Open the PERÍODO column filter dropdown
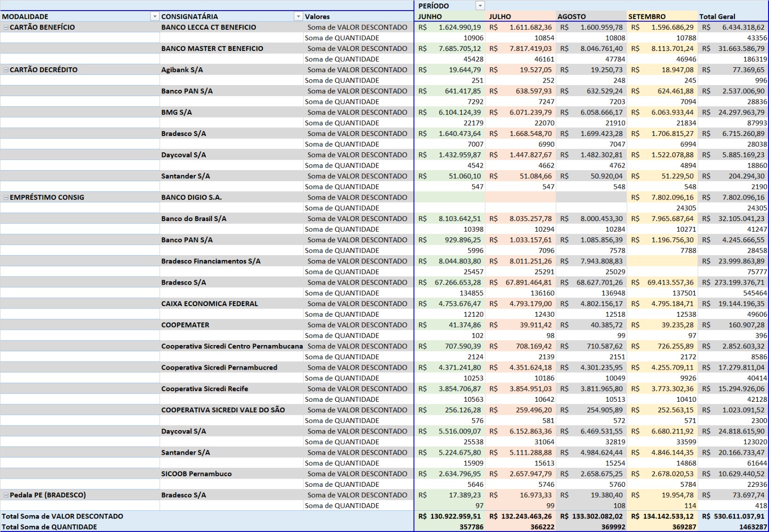Image resolution: width=769 pixels, height=532 pixels. tap(480, 6)
